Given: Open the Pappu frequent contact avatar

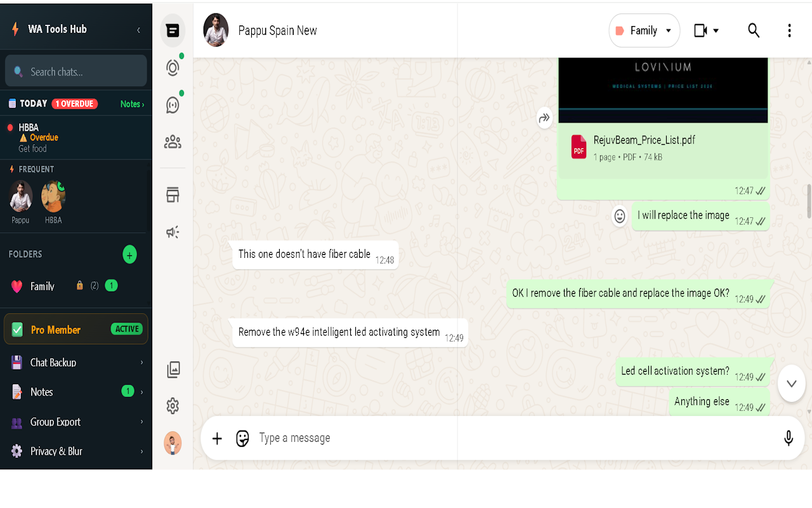Looking at the screenshot, I should coord(21,196).
